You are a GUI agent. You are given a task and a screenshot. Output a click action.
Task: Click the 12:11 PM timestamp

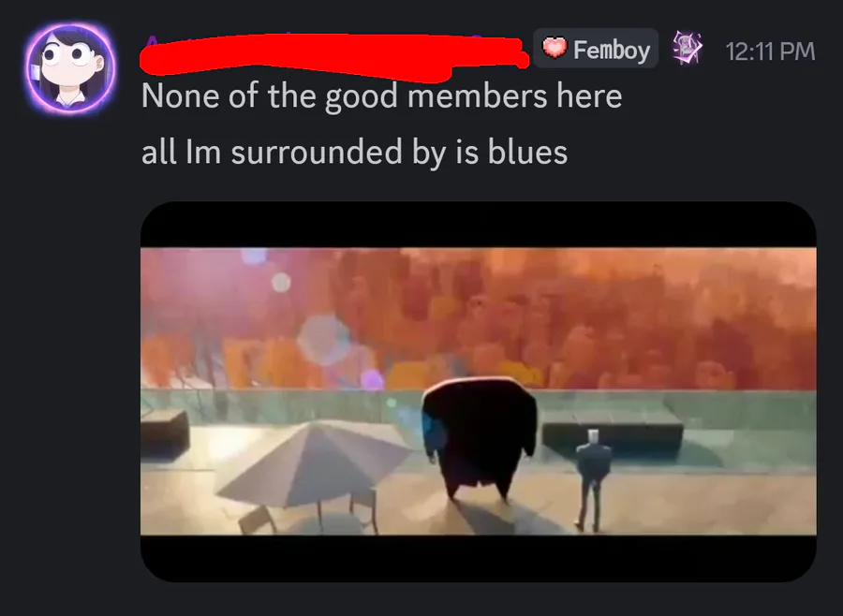click(770, 51)
